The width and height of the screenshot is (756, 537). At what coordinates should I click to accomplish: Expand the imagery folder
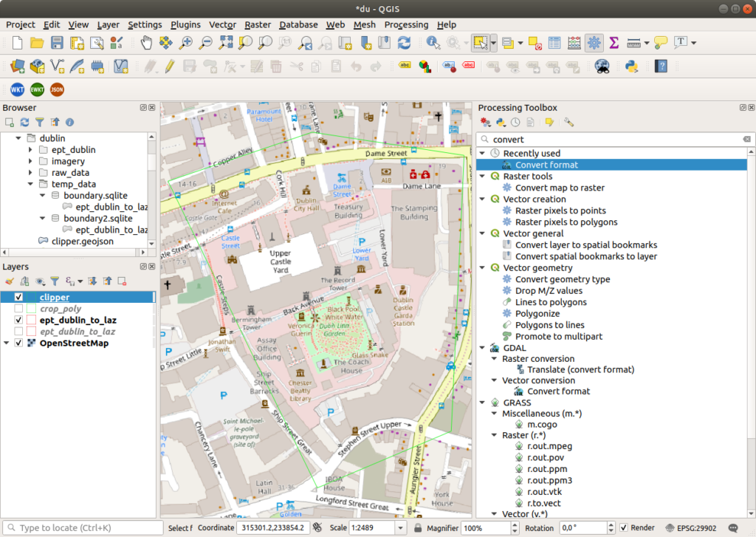30,161
